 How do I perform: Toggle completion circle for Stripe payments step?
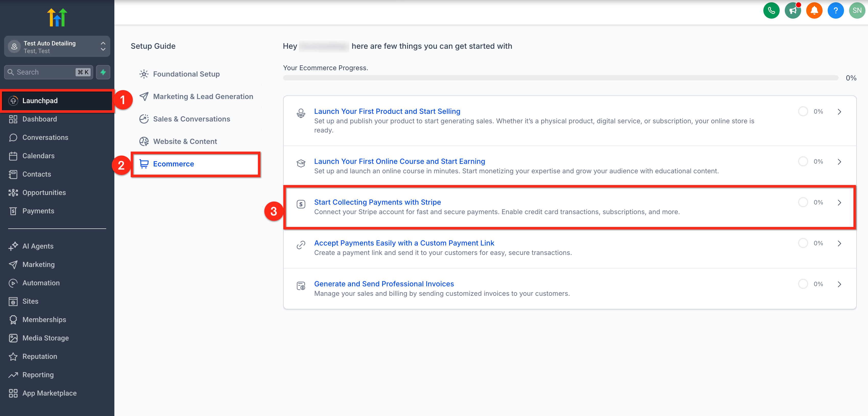point(803,202)
